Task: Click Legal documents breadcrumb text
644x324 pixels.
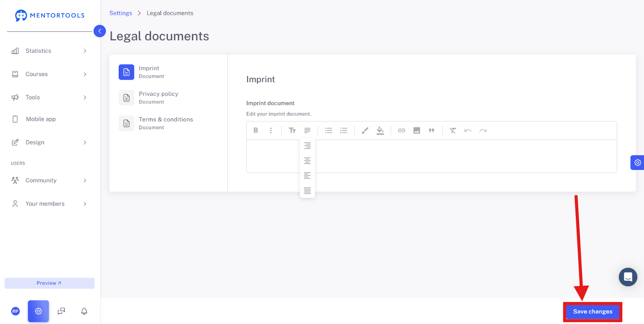Action: point(170,13)
